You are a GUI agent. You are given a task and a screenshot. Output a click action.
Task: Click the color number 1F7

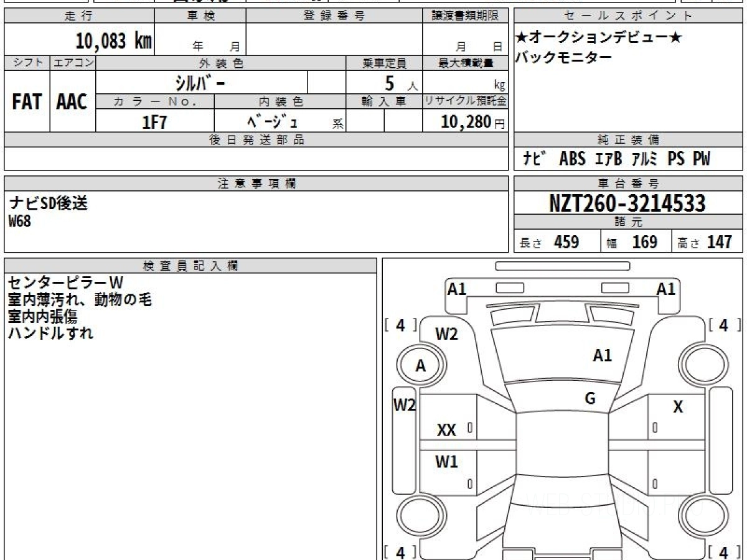[x=154, y=123]
